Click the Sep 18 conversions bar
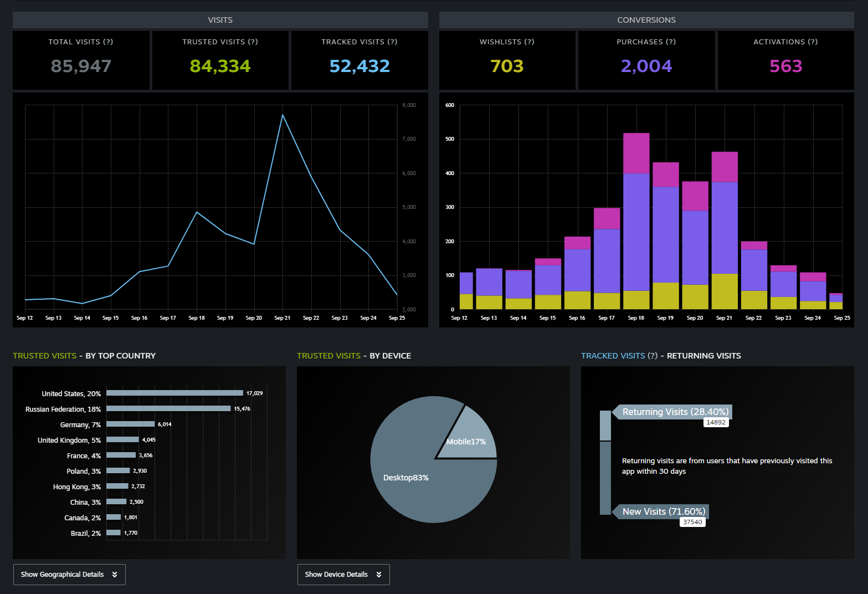The image size is (868, 594). (636, 221)
